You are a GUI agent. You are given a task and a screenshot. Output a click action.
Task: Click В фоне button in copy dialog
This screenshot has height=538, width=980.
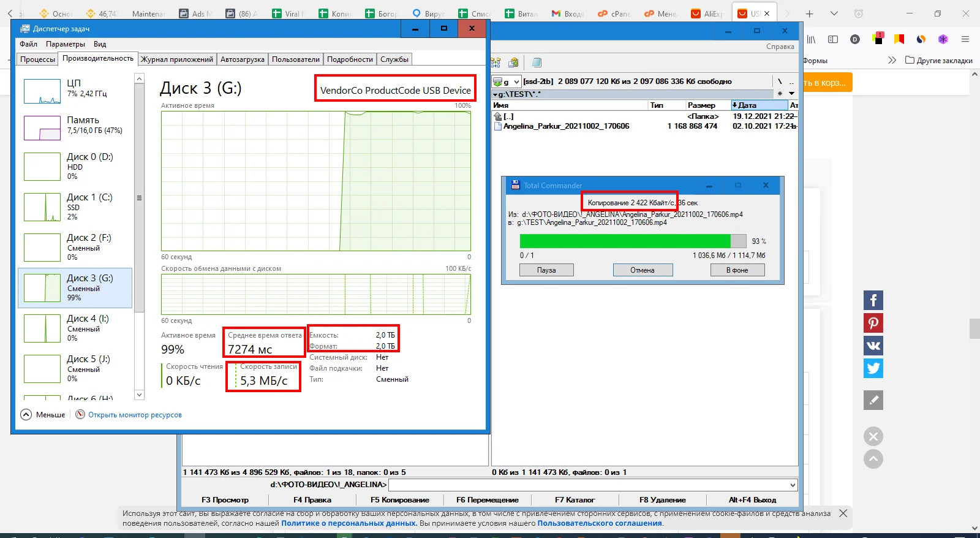(x=737, y=270)
